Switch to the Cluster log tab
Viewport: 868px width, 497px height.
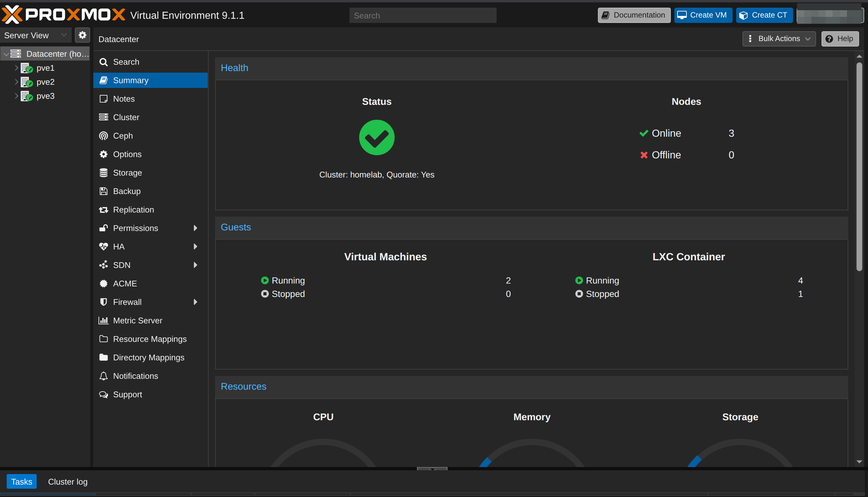click(68, 481)
